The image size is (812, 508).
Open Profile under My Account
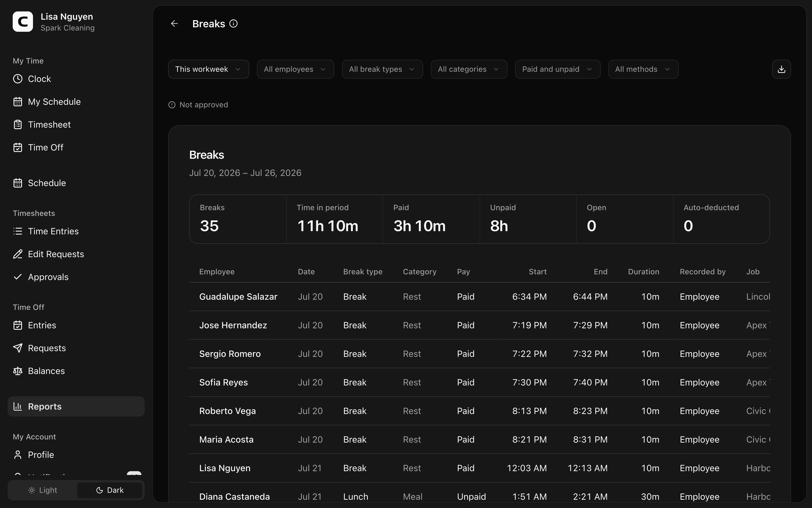76,455
